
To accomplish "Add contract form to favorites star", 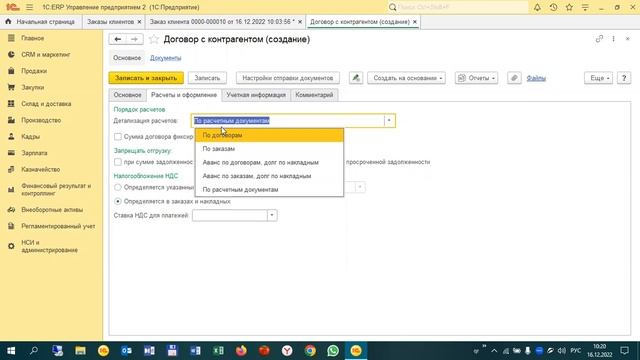I will tap(153, 39).
